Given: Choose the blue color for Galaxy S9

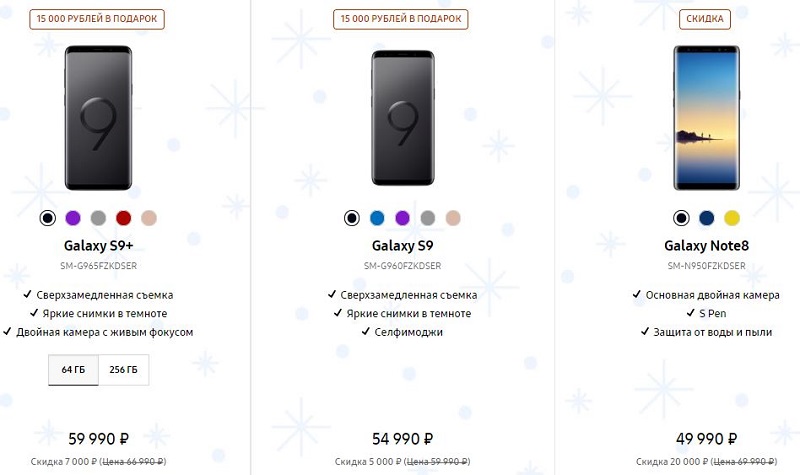Looking at the screenshot, I should point(377,217).
